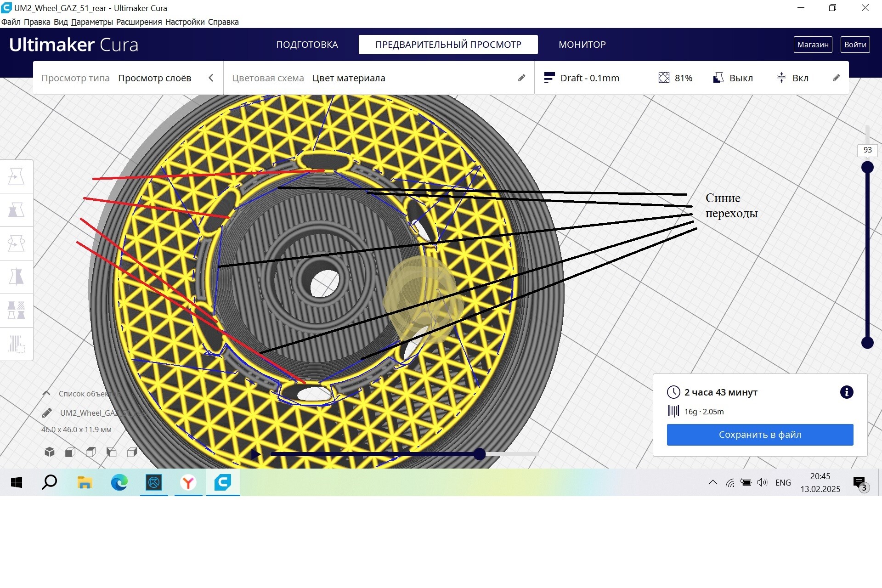Select the Mirror tool in left toolbar
The height and width of the screenshot is (588, 882).
coord(16,277)
